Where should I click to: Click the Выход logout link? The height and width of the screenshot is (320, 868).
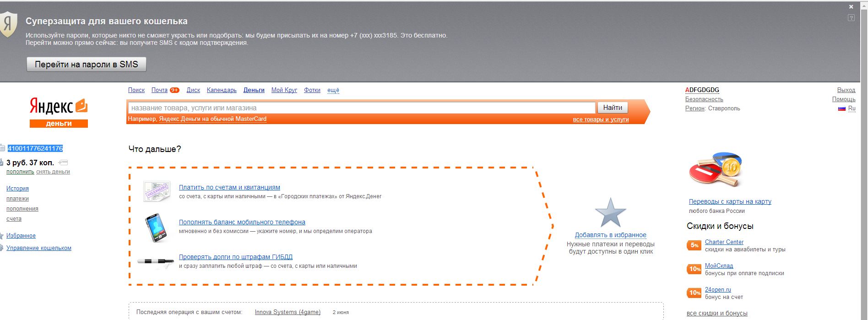point(846,90)
